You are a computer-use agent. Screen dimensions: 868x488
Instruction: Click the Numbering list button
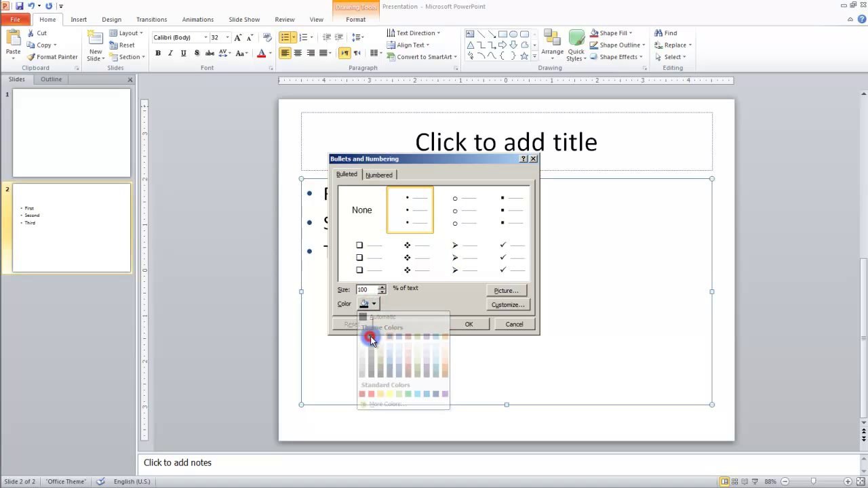pos(303,37)
